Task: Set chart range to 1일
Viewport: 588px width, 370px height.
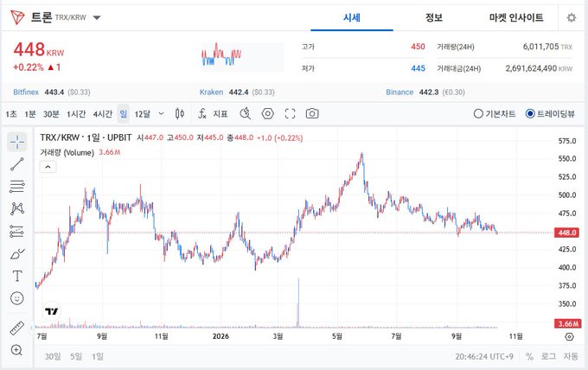Action: click(x=98, y=356)
